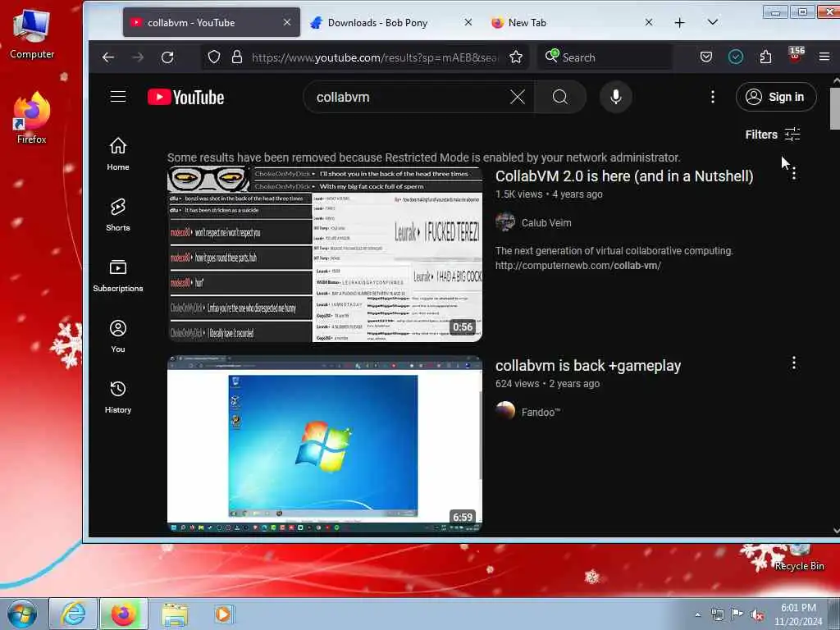Play the 6:59 Windows 7 thumbnail
The image size is (840, 630).
click(x=325, y=444)
